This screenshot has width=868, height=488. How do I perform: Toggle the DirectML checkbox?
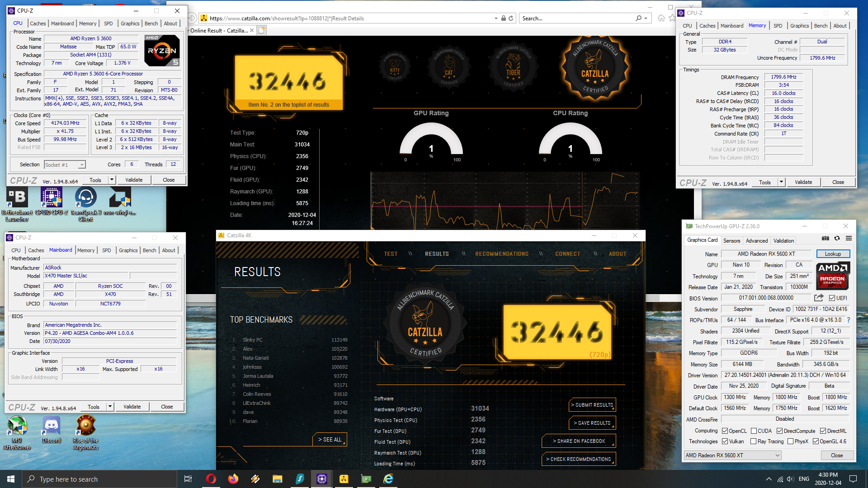[823, 431]
